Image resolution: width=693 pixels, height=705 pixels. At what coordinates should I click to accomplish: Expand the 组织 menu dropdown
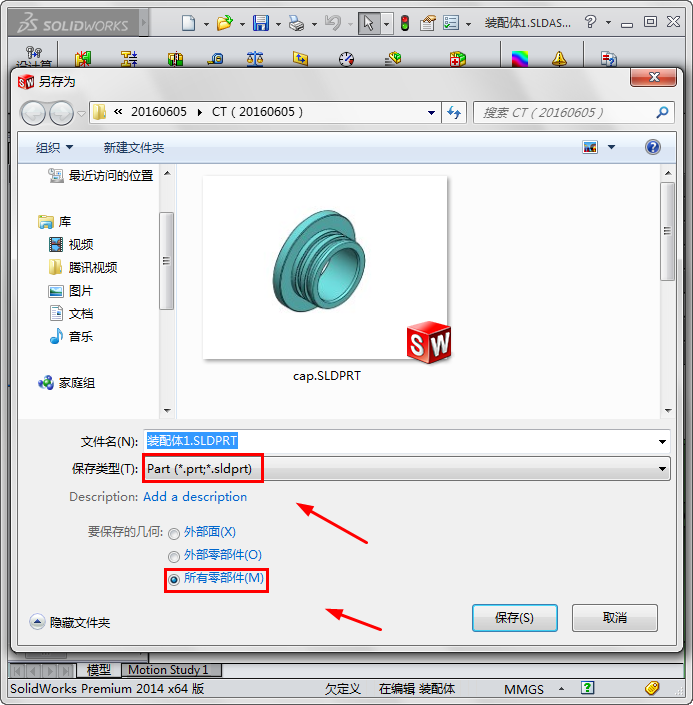click(x=55, y=147)
